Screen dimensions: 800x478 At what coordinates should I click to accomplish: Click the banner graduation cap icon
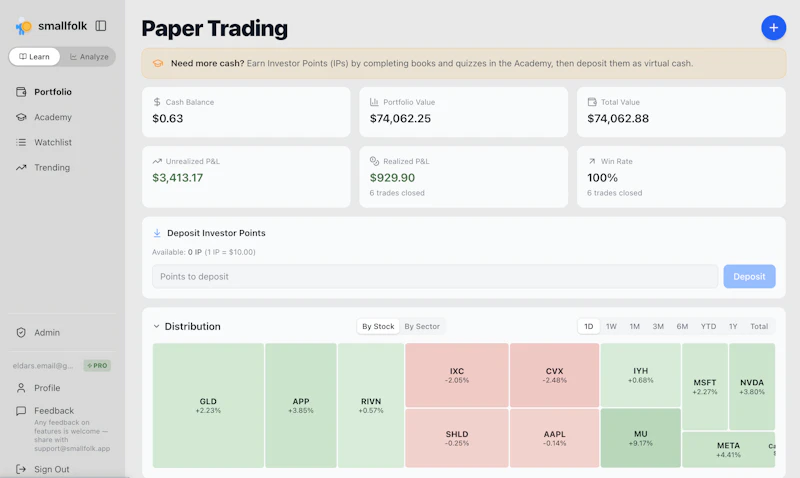point(158,63)
